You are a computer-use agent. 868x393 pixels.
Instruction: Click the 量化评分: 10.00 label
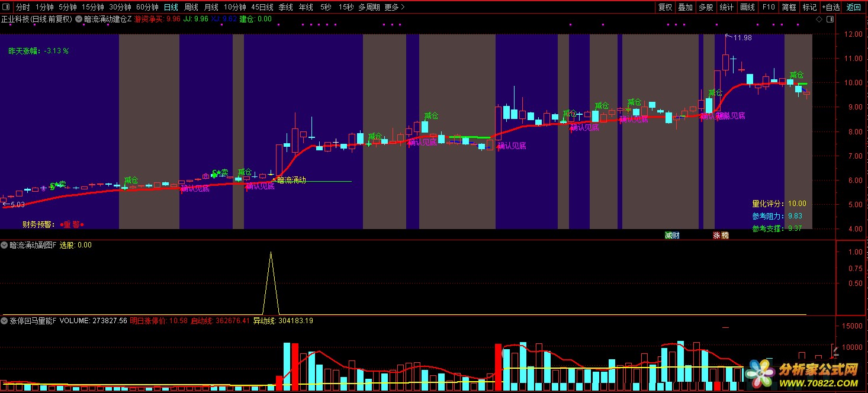(779, 204)
